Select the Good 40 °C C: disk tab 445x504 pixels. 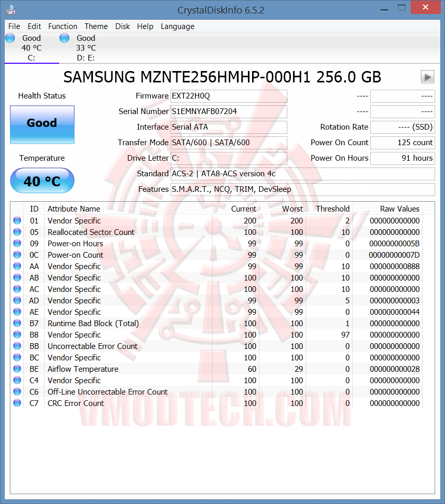click(x=32, y=48)
